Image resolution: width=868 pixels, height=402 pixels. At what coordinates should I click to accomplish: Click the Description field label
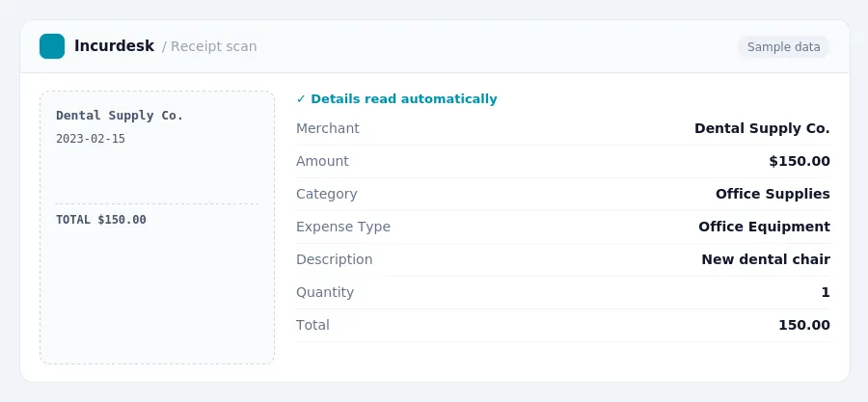click(x=335, y=259)
